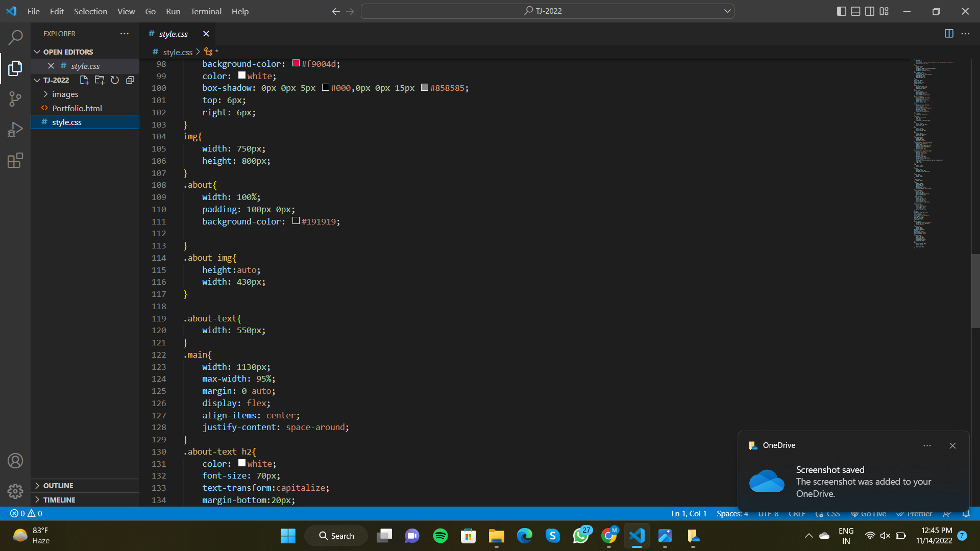Refresh the Explorer file tree
This screenshot has height=551, width=980.
tap(115, 80)
